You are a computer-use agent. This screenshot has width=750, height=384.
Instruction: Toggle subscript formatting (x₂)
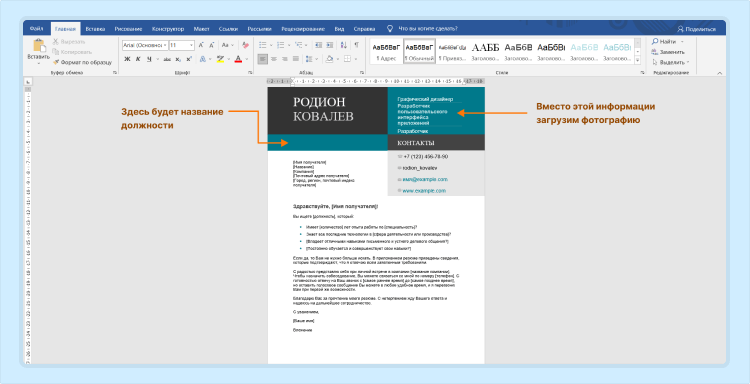[x=178, y=59]
